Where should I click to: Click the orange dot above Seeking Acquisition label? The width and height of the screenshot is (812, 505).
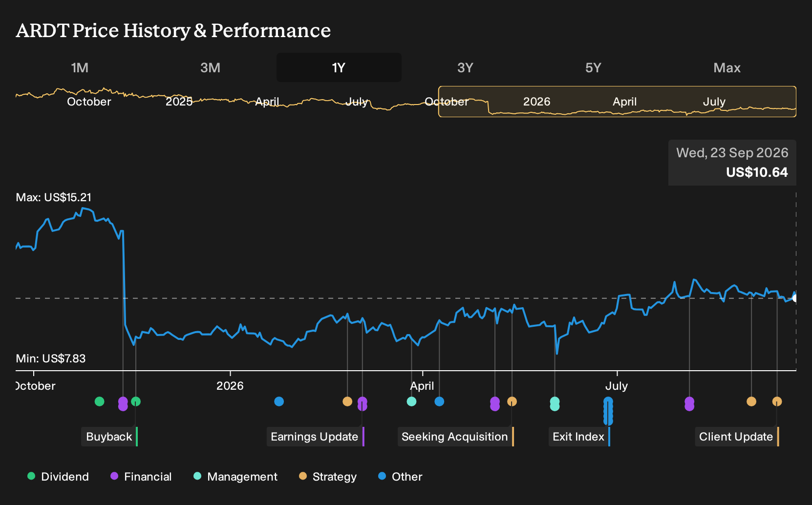[512, 401]
